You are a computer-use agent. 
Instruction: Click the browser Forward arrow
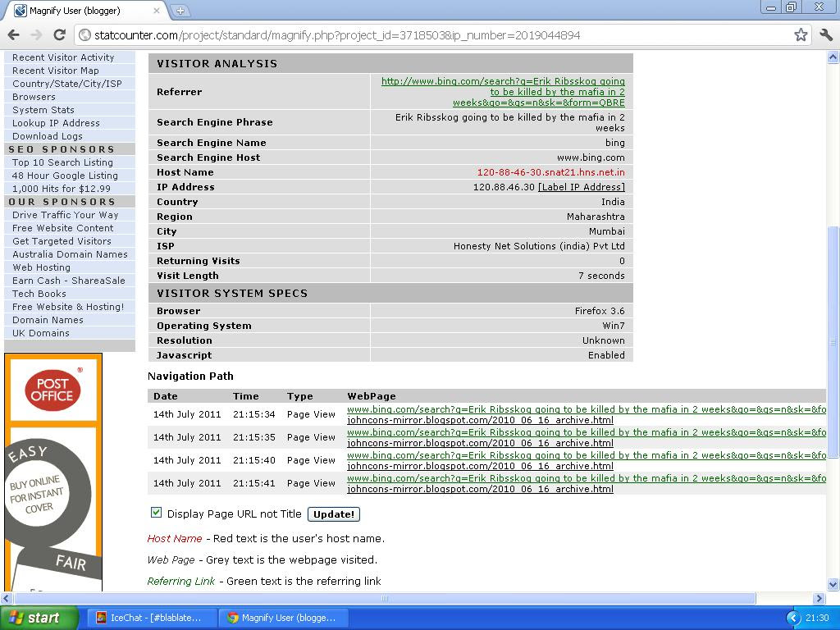pyautogui.click(x=36, y=35)
